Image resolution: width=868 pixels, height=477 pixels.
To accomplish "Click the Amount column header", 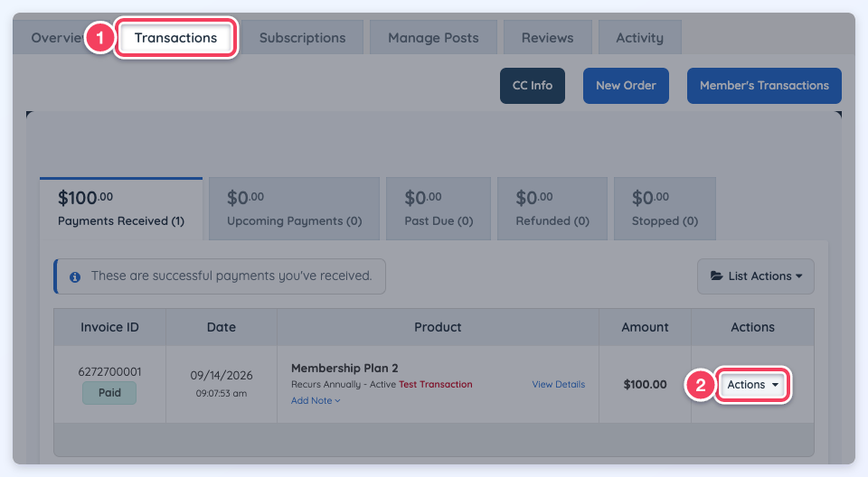I will [645, 327].
